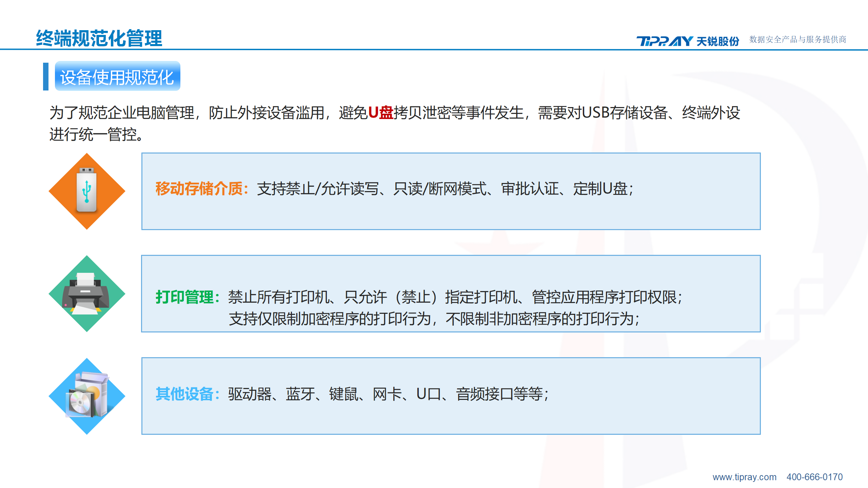868x488 pixels.
Task: Click the tagline 数据安全产品与服务提供商
Action: click(797, 39)
